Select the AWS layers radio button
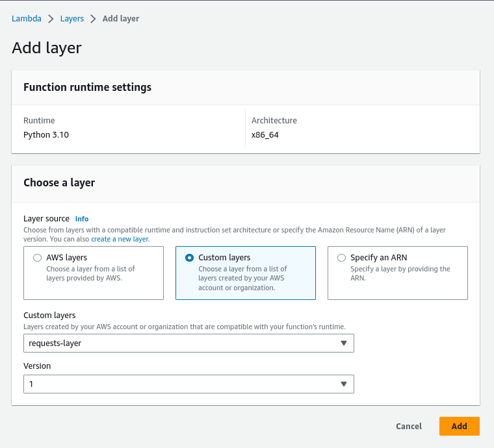Image resolution: width=494 pixels, height=448 pixels. [37, 258]
